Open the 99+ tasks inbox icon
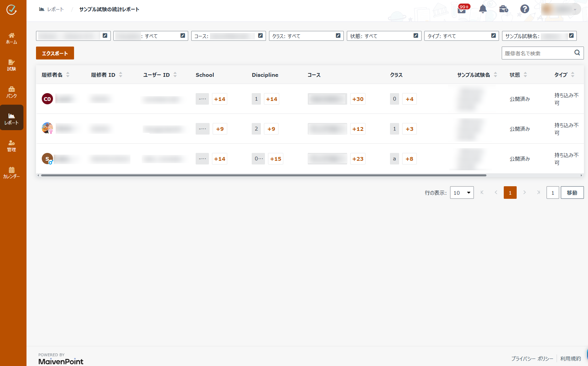 click(x=462, y=9)
